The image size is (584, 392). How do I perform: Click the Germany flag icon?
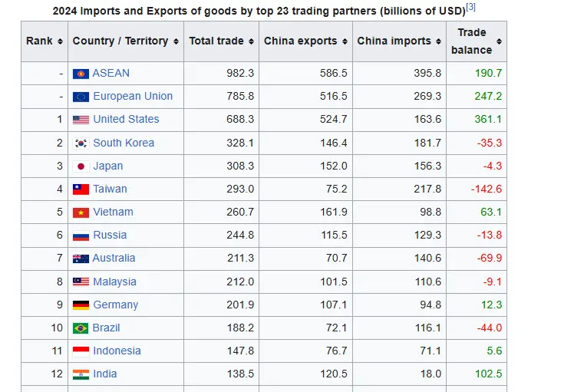click(81, 305)
